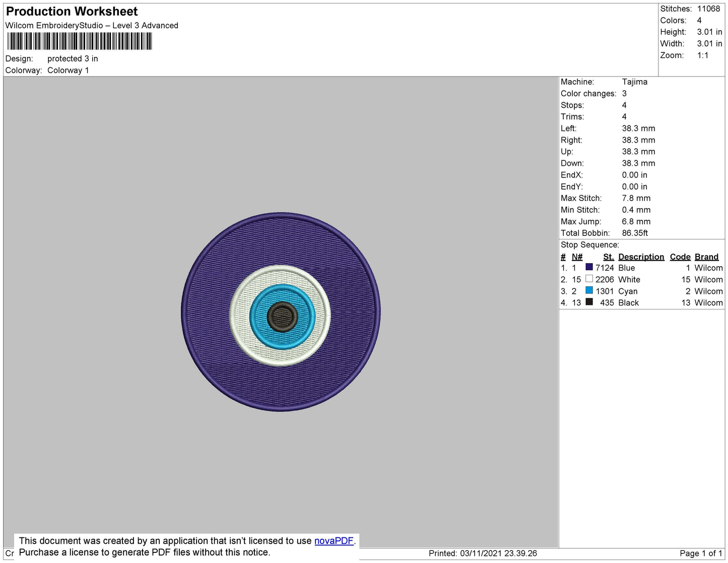Click the Wilcom brand in the Black row

708,302
